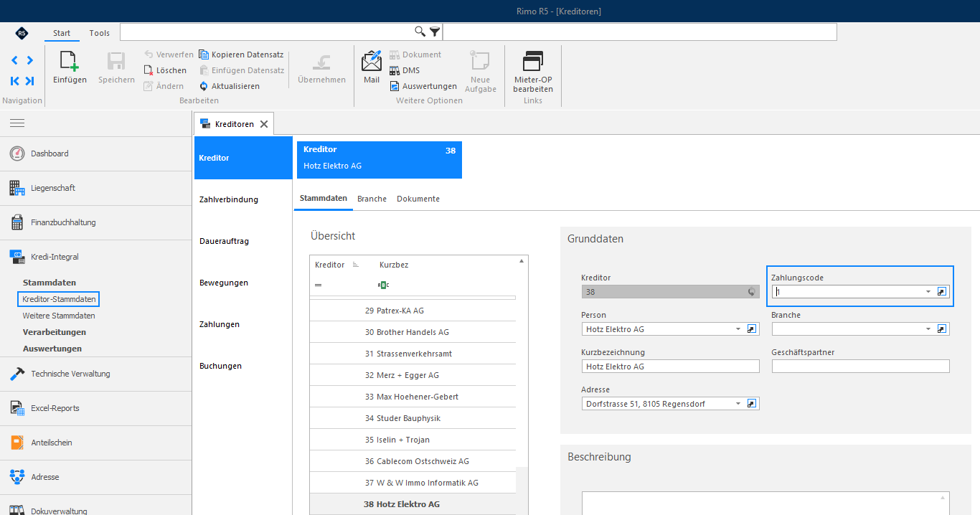Open Anteilschein module
Screen dimensions: 980x515
[x=96, y=443]
